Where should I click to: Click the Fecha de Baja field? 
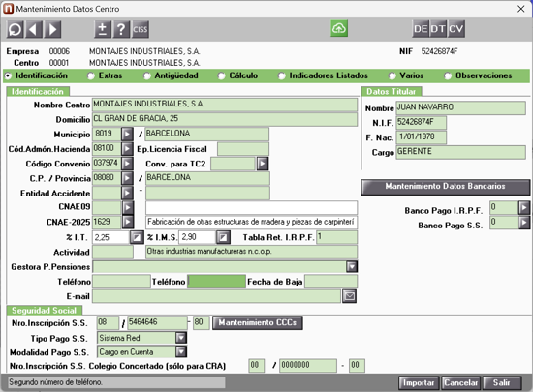tap(331, 282)
